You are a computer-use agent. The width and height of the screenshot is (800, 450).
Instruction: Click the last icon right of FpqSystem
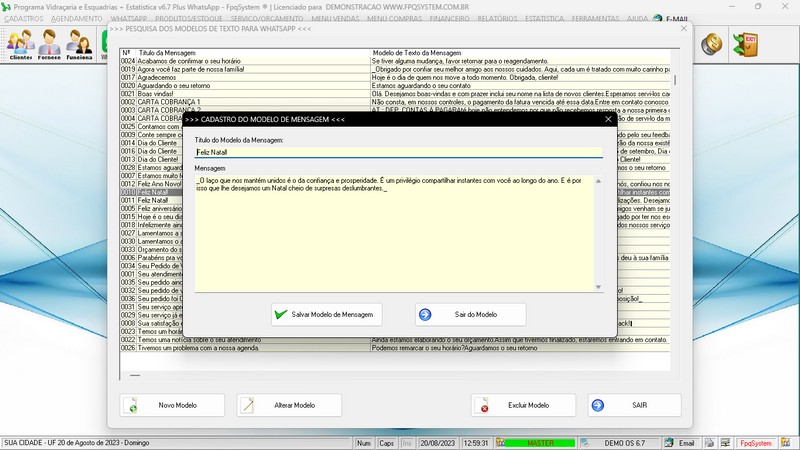(785, 443)
